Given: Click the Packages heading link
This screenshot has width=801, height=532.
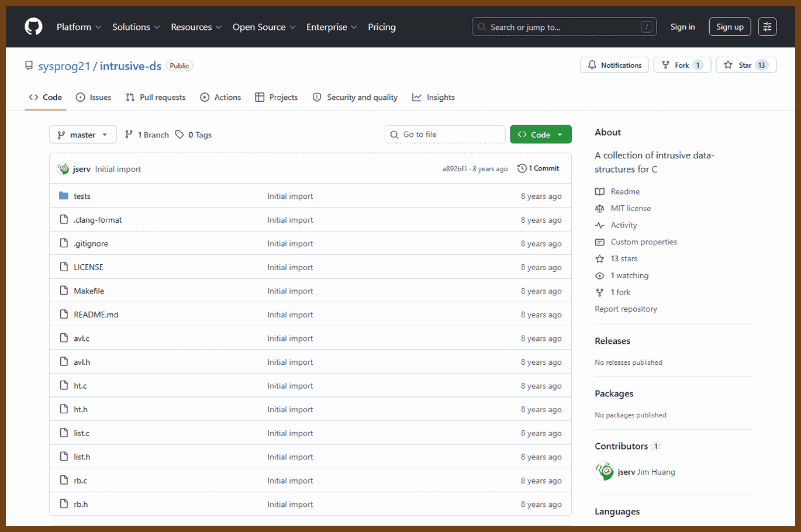Looking at the screenshot, I should (614, 394).
